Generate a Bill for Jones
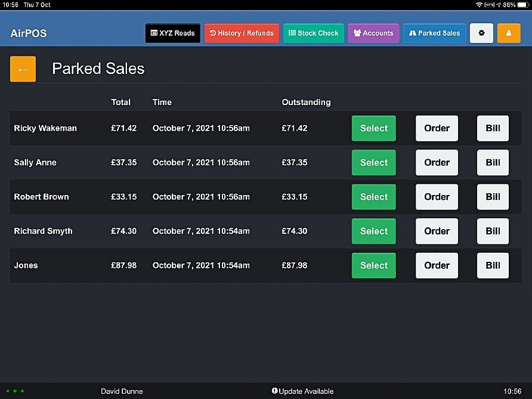 click(492, 265)
